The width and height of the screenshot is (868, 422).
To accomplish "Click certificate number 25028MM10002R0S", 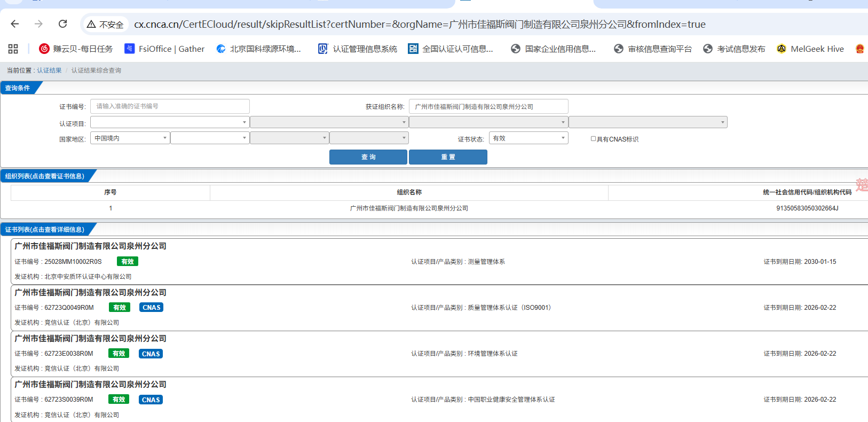I will 73,262.
